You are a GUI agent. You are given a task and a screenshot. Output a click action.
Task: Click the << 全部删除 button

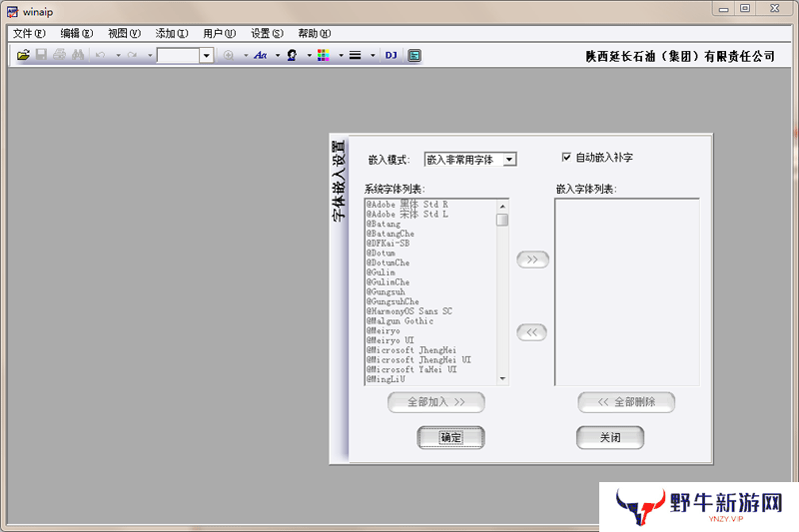626,402
